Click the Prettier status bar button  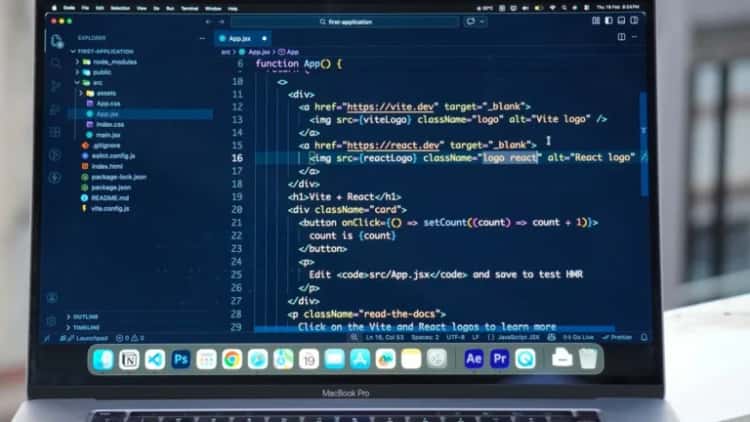(618, 337)
